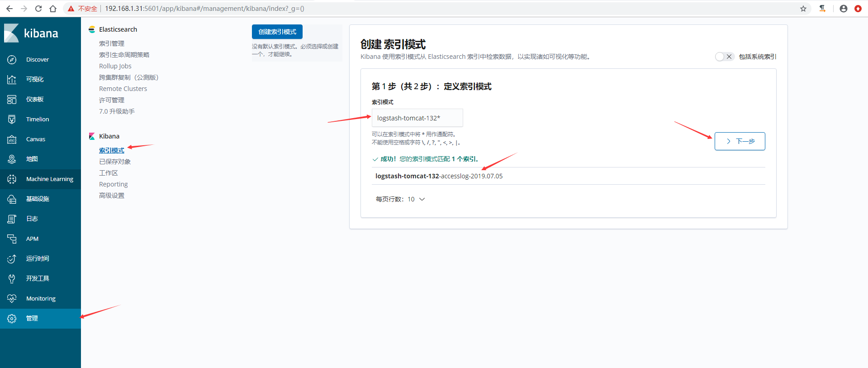Click browser address bar URL
Screen dimensions: 868x368
204,9
